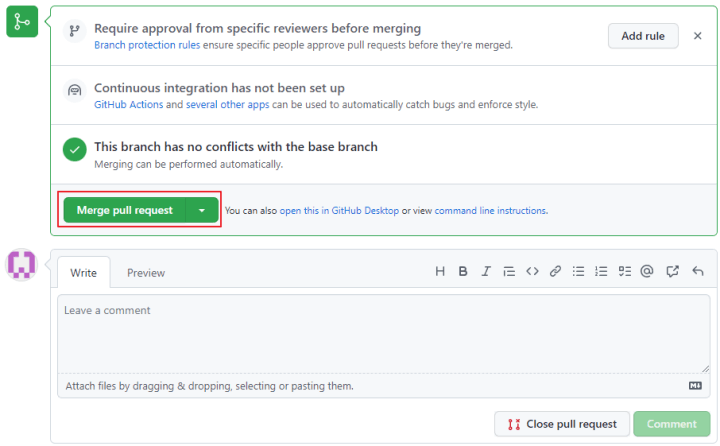The image size is (720, 446).
Task: Grab the comment box resize handle
Action: 705,369
